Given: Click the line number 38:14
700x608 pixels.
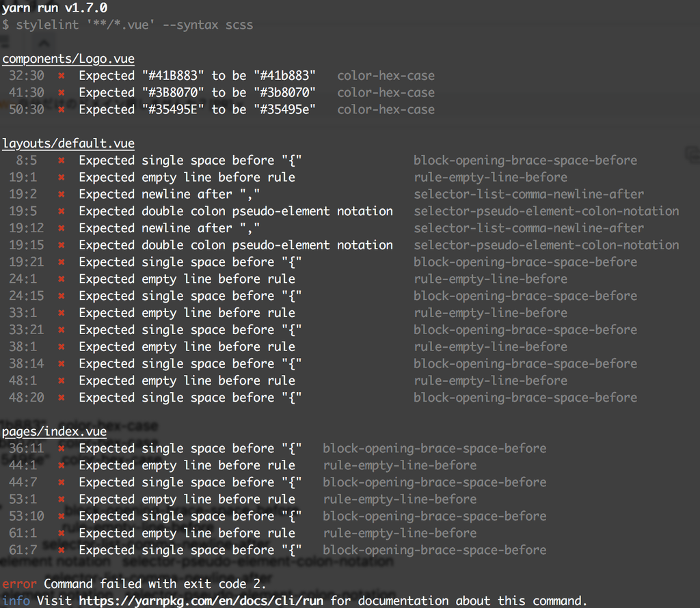Looking at the screenshot, I should [x=27, y=364].
